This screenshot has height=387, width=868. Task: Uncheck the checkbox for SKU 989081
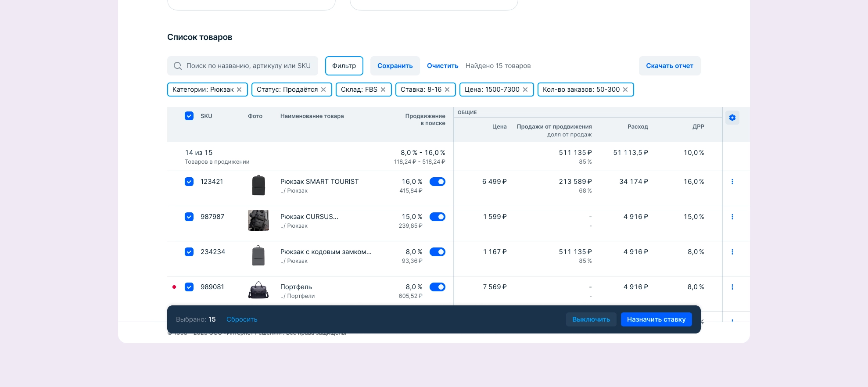[189, 287]
